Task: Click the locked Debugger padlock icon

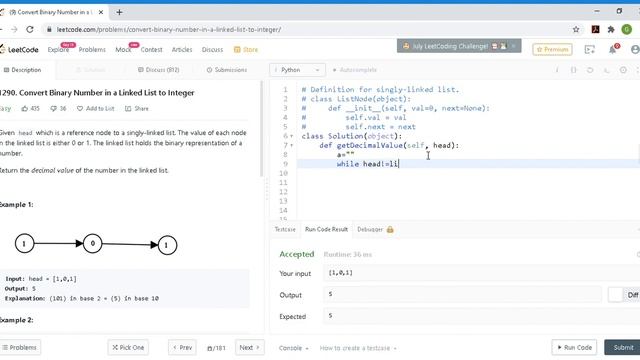Action: (390, 229)
